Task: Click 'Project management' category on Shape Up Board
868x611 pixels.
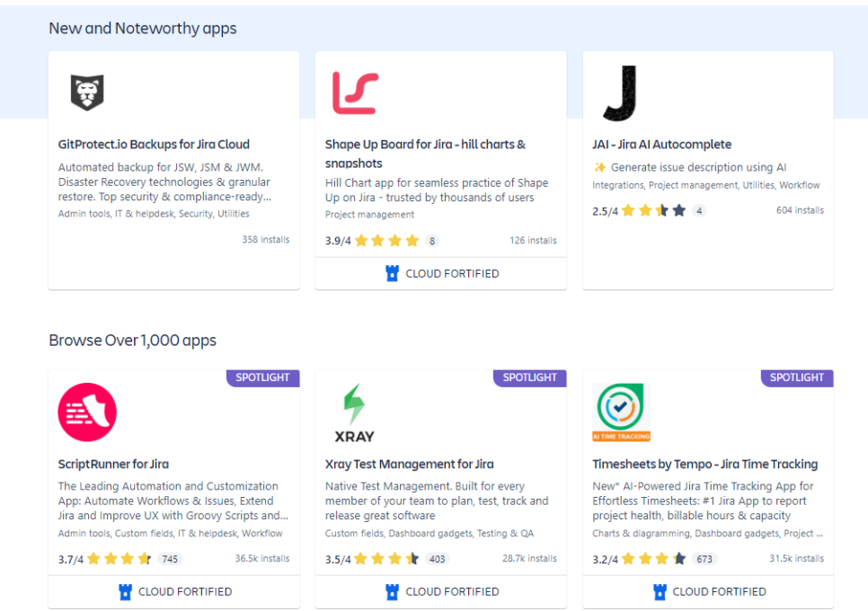Action: coord(369,214)
